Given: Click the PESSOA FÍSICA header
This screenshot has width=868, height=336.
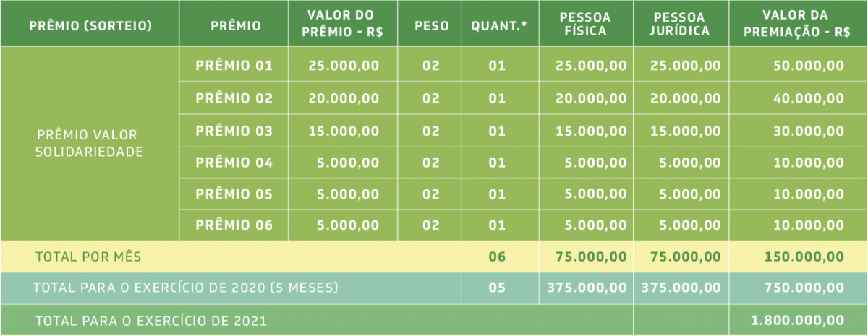Looking at the screenshot, I should pyautogui.click(x=585, y=24).
